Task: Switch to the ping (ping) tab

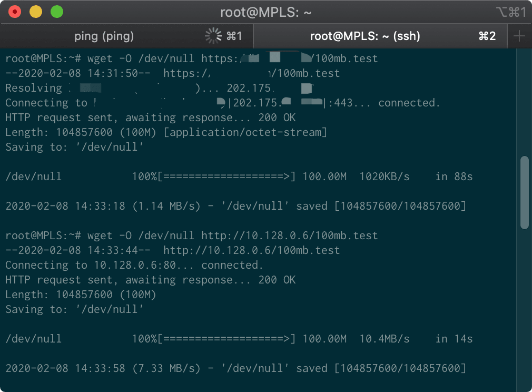Action: point(104,36)
